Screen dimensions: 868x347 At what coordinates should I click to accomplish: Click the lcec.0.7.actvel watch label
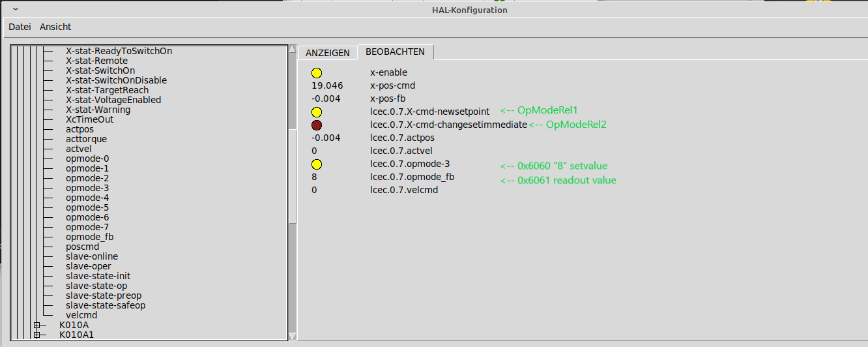coord(401,151)
